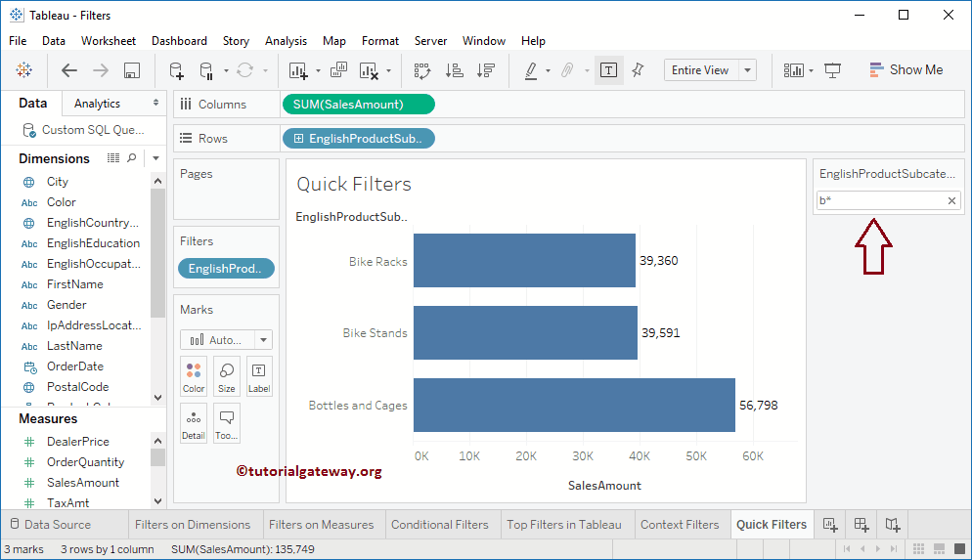Image resolution: width=972 pixels, height=560 pixels.
Task: Clear the wildcard filter with X
Action: [x=951, y=200]
